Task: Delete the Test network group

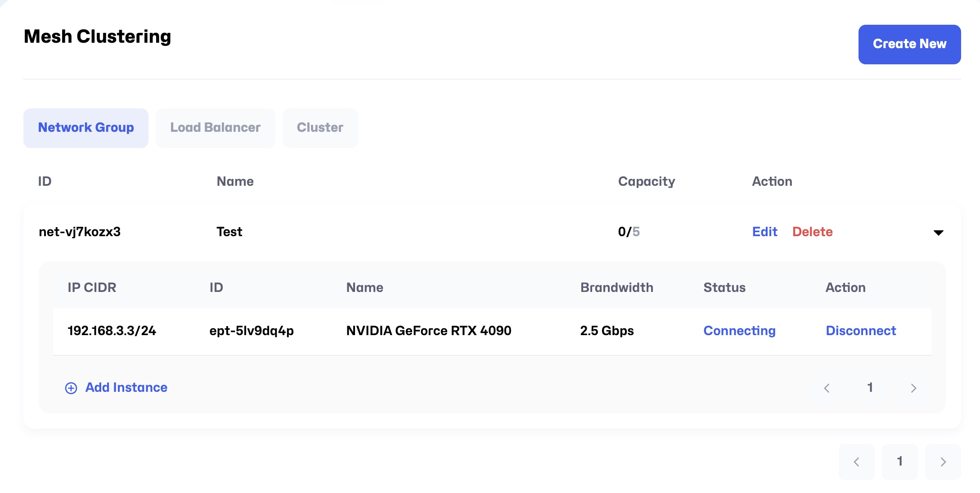Action: click(x=812, y=232)
